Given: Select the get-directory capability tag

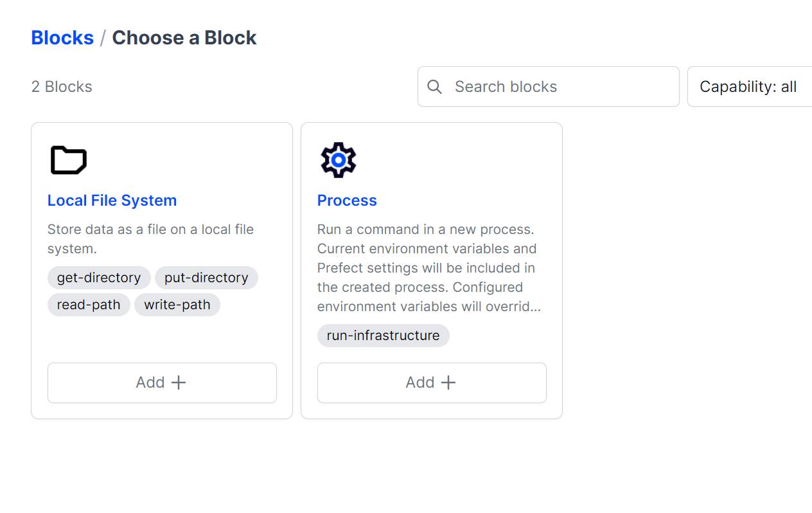Looking at the screenshot, I should point(99,277).
